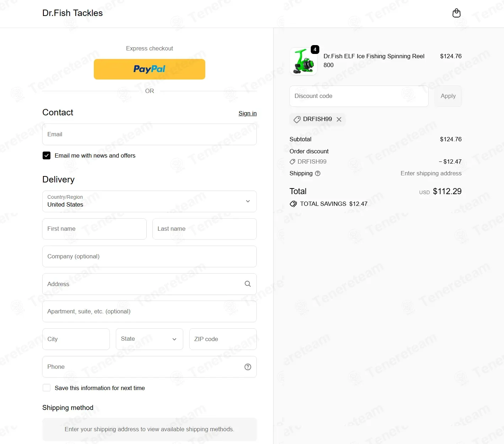Show phone number help question icon
Viewport: 504px width, 444px height.
tap(248, 367)
